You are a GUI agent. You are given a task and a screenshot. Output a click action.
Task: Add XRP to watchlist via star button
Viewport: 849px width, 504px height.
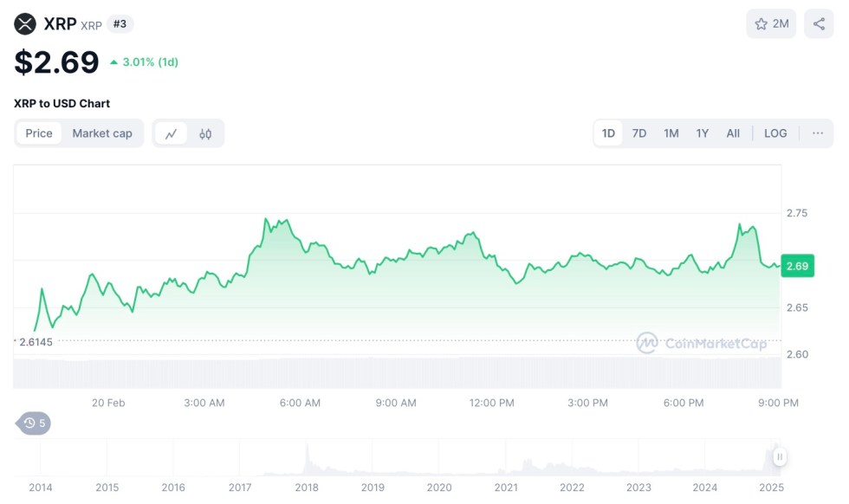coord(771,24)
